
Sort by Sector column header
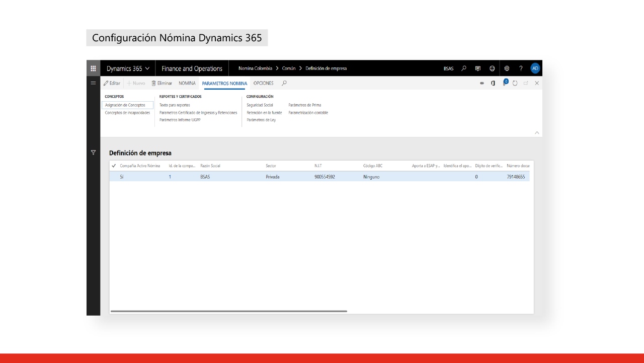[271, 166]
